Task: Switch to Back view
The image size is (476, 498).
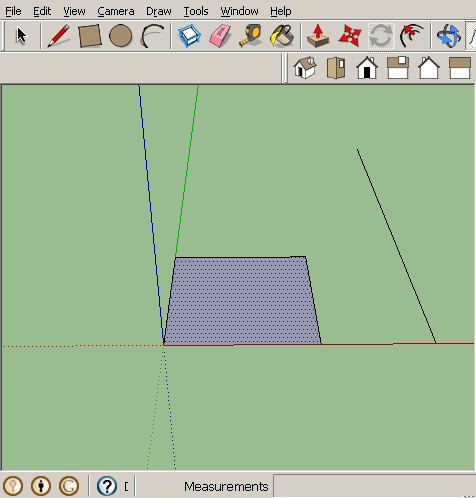Action: pos(429,68)
